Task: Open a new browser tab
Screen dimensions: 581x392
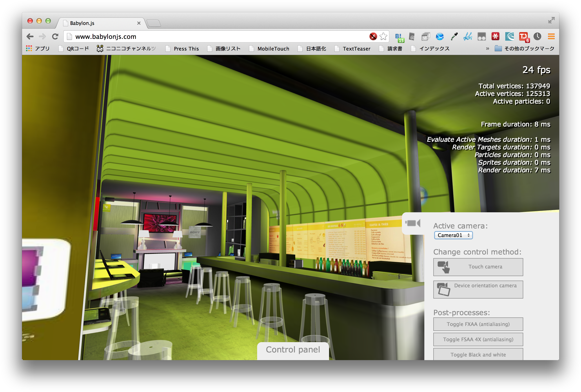Action: point(154,23)
